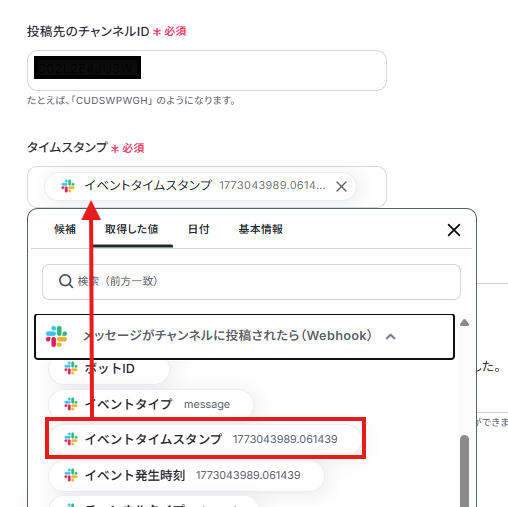
Task: Click the search magnifier icon
Action: point(66,281)
